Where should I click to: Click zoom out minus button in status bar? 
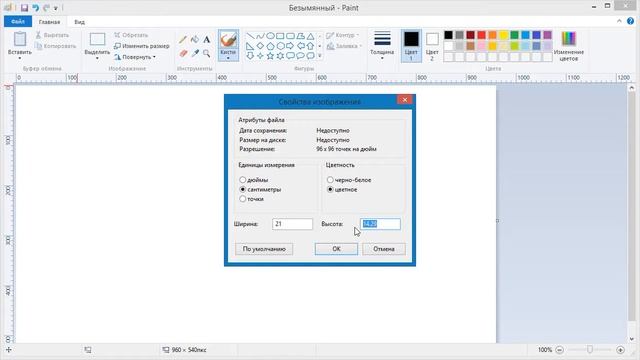click(560, 350)
